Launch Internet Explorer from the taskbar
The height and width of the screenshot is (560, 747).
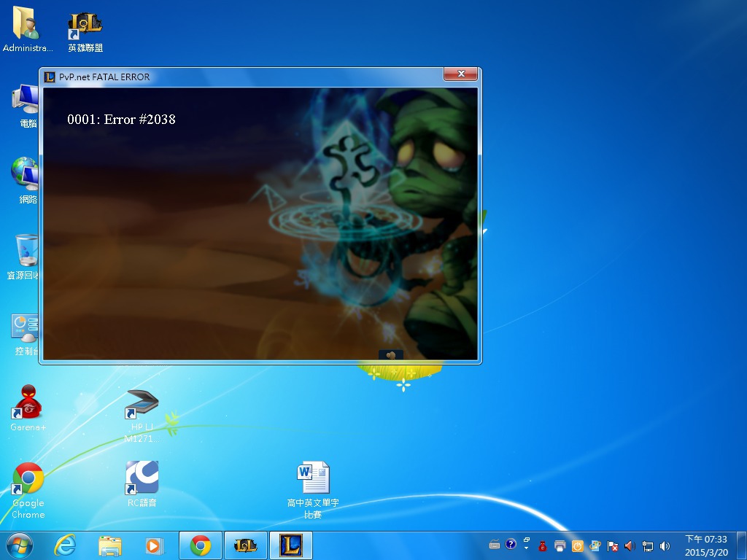(65, 545)
